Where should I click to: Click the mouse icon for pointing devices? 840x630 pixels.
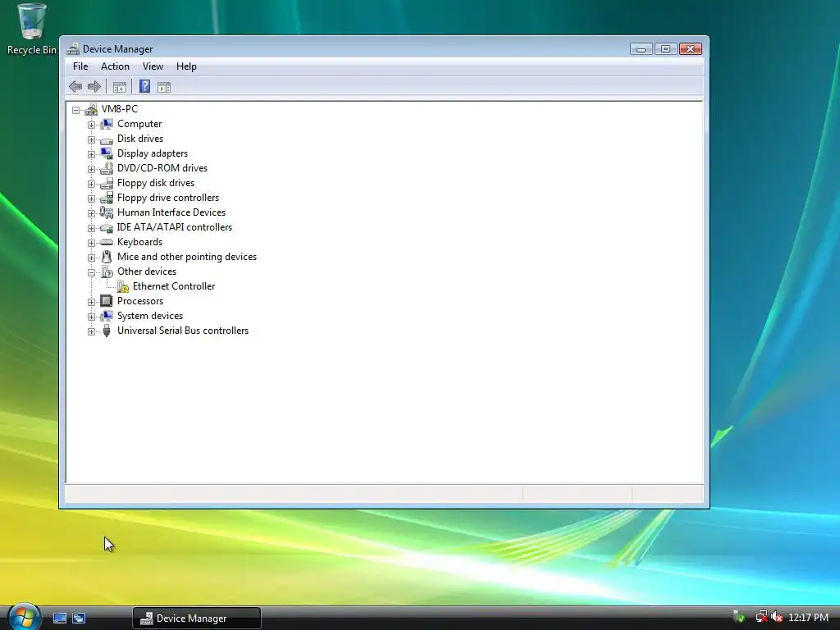pyautogui.click(x=107, y=257)
